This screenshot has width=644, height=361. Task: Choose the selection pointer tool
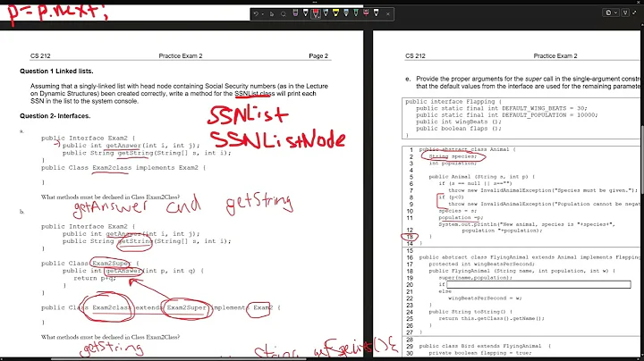pyautogui.click(x=272, y=14)
